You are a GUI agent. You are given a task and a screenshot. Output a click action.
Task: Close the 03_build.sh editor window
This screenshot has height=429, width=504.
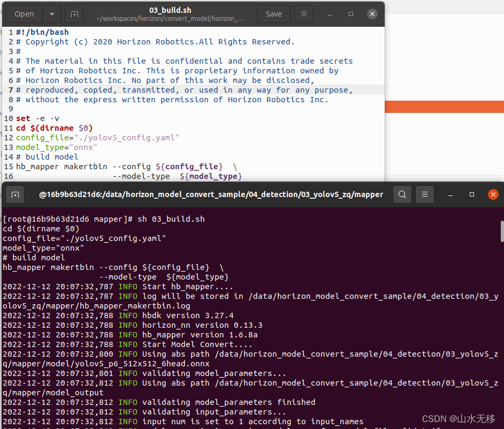[372, 14]
